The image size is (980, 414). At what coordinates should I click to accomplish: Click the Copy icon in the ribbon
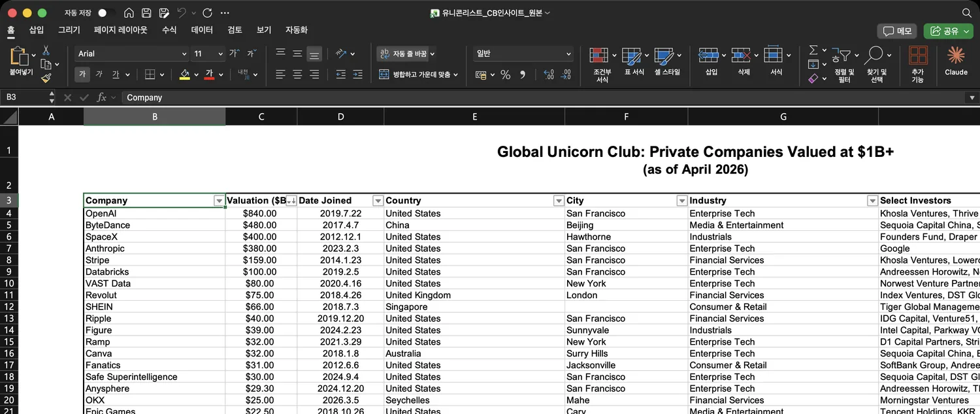click(46, 64)
